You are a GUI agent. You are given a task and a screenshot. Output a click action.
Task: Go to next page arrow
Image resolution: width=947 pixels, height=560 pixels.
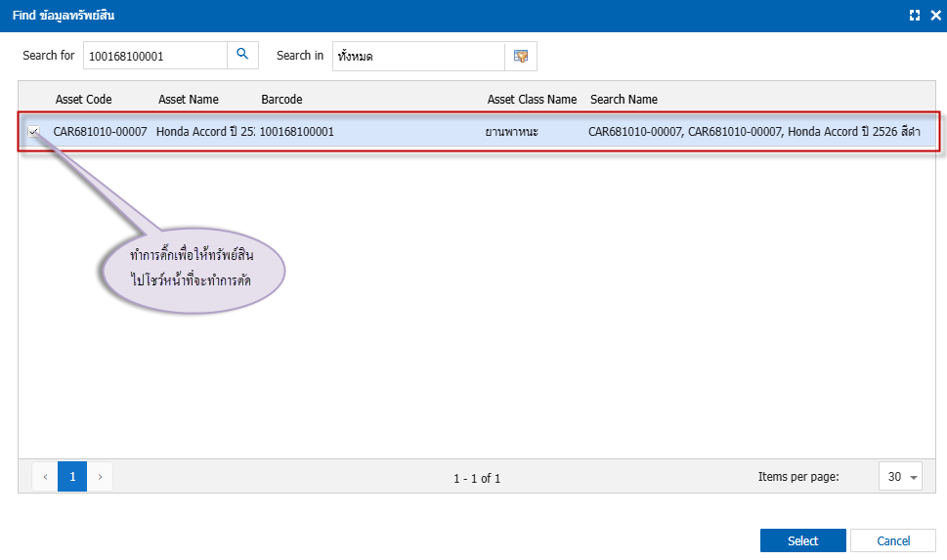pos(100,477)
